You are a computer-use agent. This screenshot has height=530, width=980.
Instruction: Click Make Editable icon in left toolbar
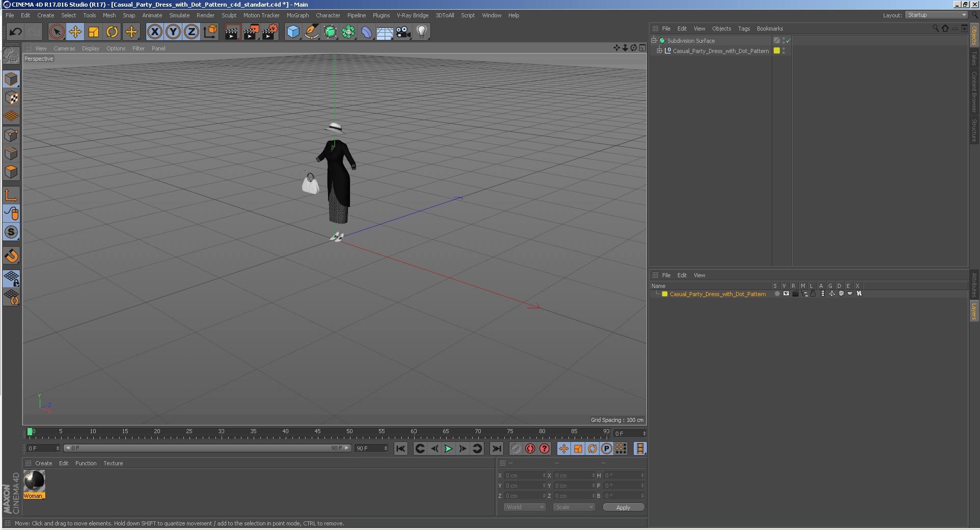click(11, 56)
